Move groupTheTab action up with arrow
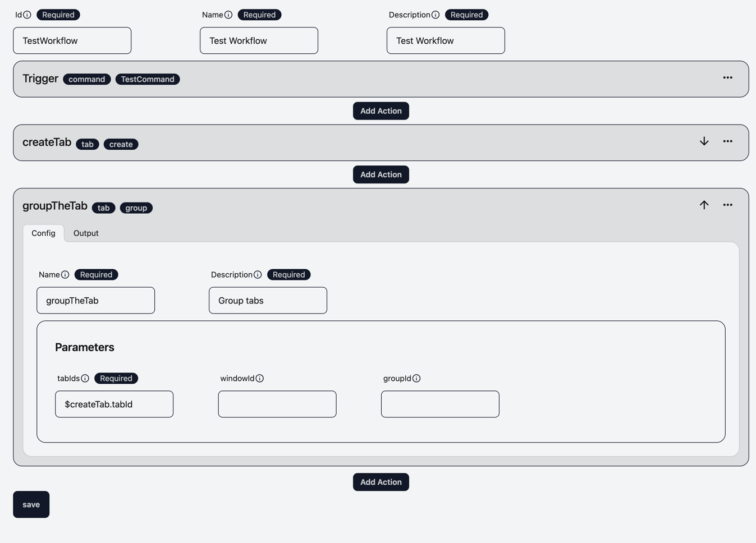The height and width of the screenshot is (543, 756). [704, 205]
